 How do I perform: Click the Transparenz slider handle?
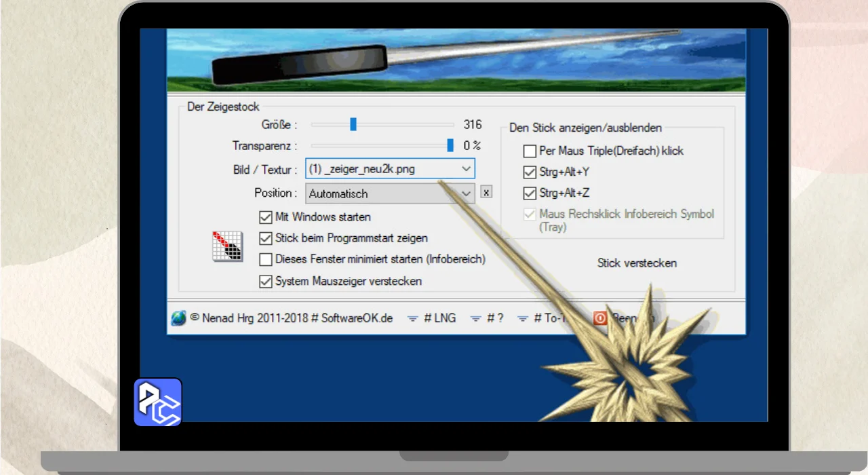click(450, 145)
